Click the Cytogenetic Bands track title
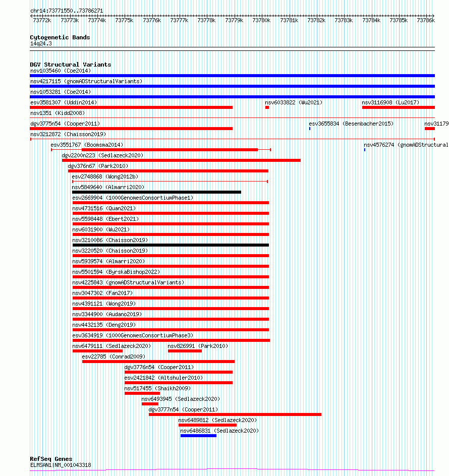This screenshot has height=476, width=449. pyautogui.click(x=60, y=37)
